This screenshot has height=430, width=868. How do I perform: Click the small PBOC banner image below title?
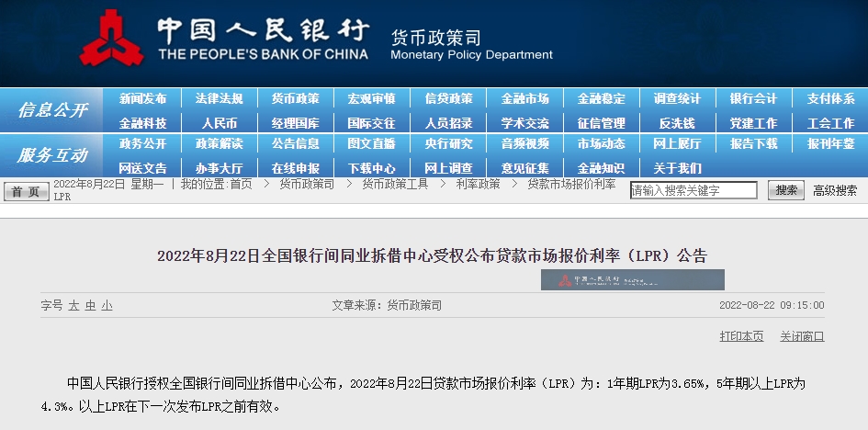click(x=632, y=279)
